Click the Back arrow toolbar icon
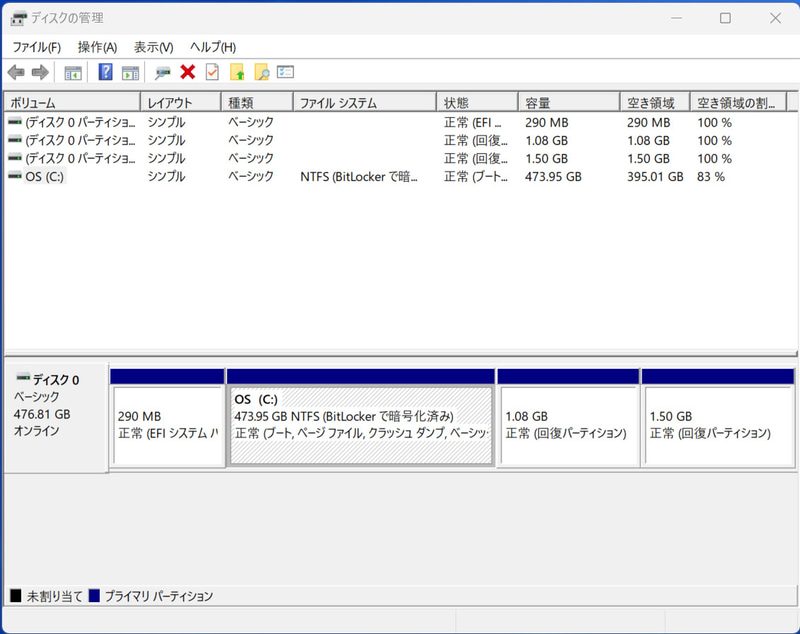800x634 pixels. 16,72
